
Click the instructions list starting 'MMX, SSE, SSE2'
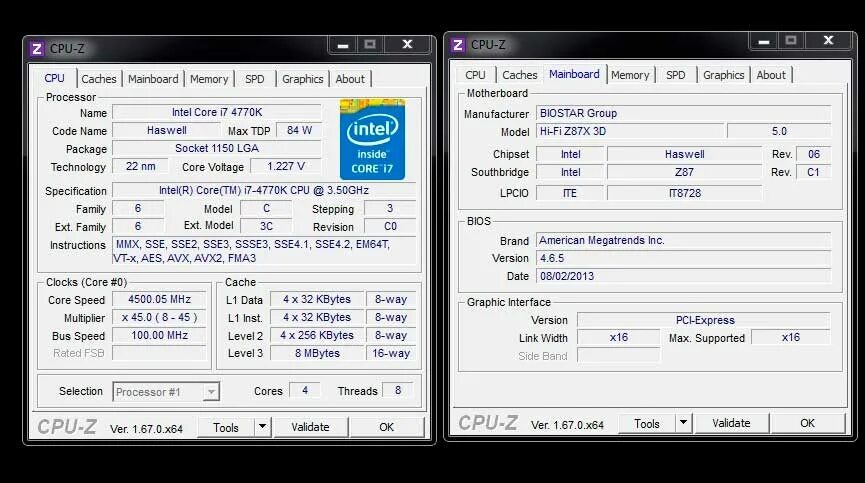click(264, 251)
